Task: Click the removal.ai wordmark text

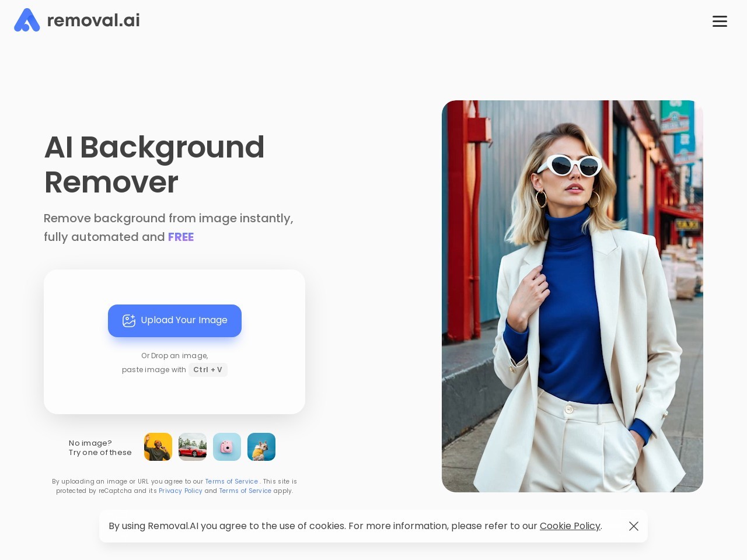Action: pyautogui.click(x=93, y=20)
